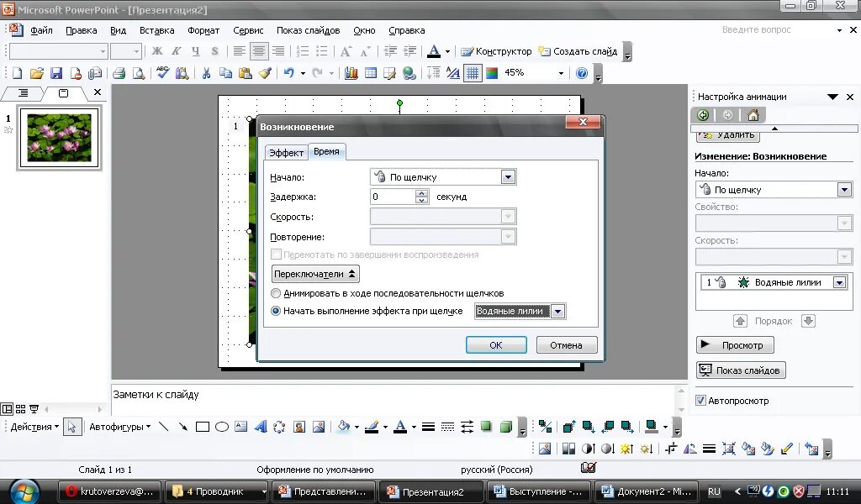This screenshot has width=861, height=504.
Task: Switch to '4 Проводник' taskbar item
Action: coord(215,491)
